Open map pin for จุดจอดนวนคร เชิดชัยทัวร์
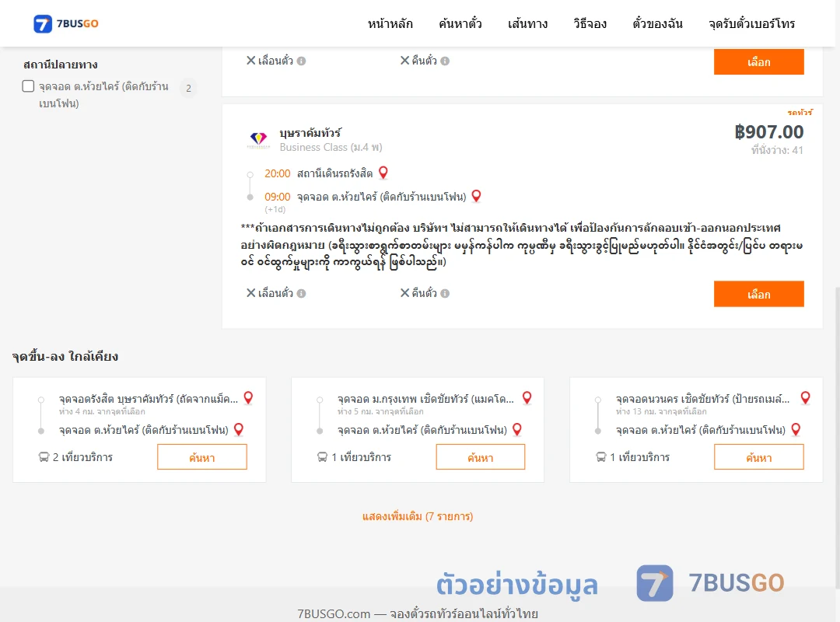The height and width of the screenshot is (622, 840). (x=806, y=397)
